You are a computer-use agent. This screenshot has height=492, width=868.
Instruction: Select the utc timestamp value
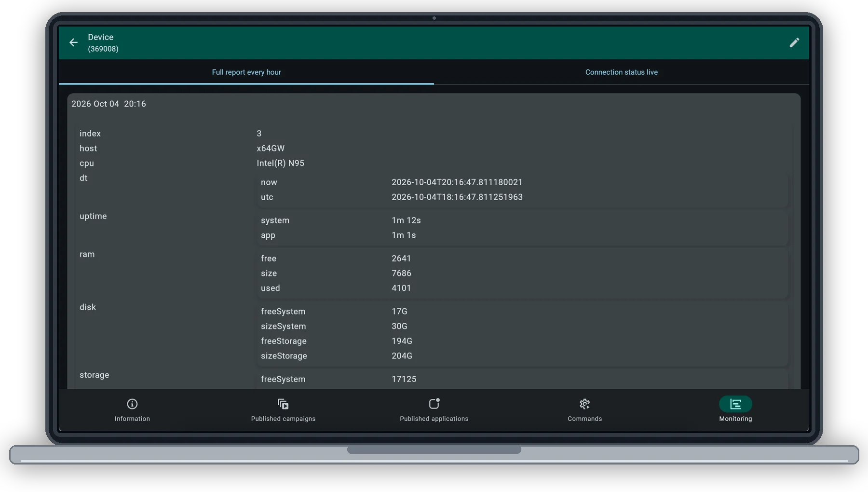point(457,197)
